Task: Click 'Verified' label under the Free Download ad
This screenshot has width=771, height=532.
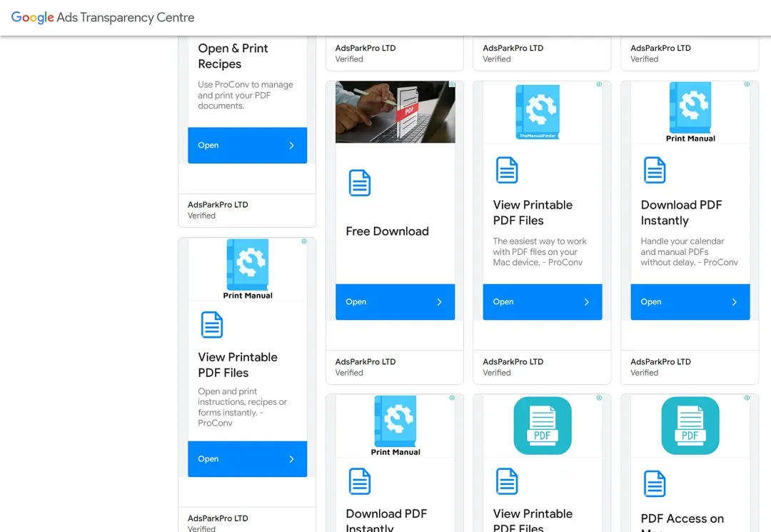Action: point(349,373)
